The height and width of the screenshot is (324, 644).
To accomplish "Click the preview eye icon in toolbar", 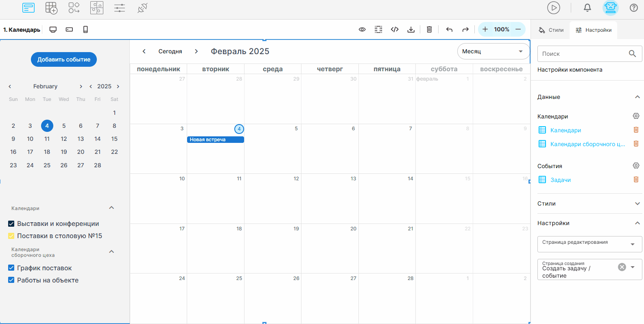I will pyautogui.click(x=362, y=29).
